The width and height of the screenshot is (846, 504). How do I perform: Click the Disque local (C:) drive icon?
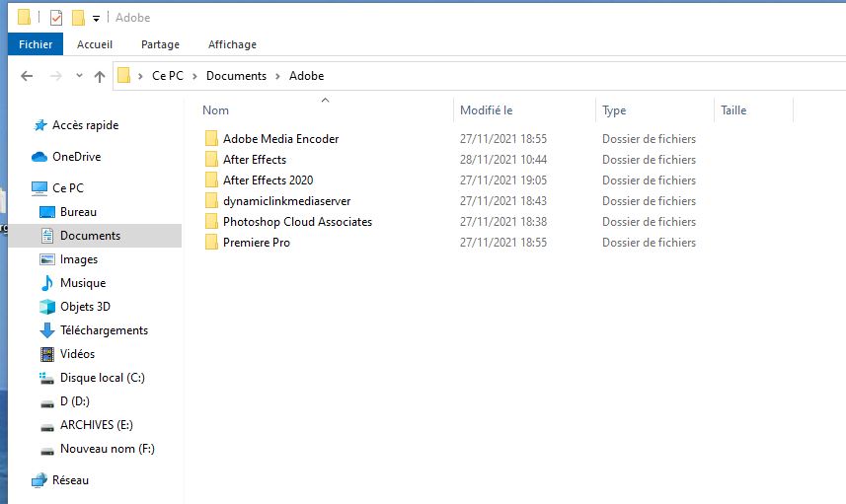click(47, 379)
